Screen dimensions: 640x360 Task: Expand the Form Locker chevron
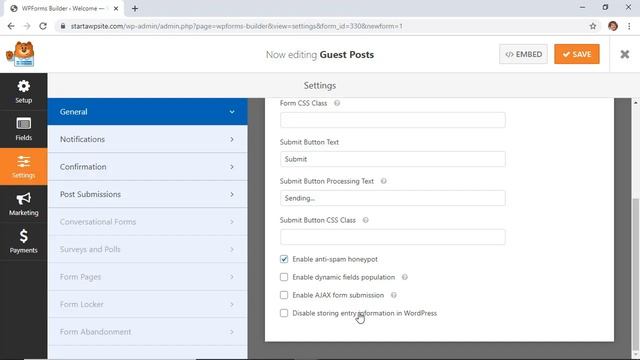point(232,304)
